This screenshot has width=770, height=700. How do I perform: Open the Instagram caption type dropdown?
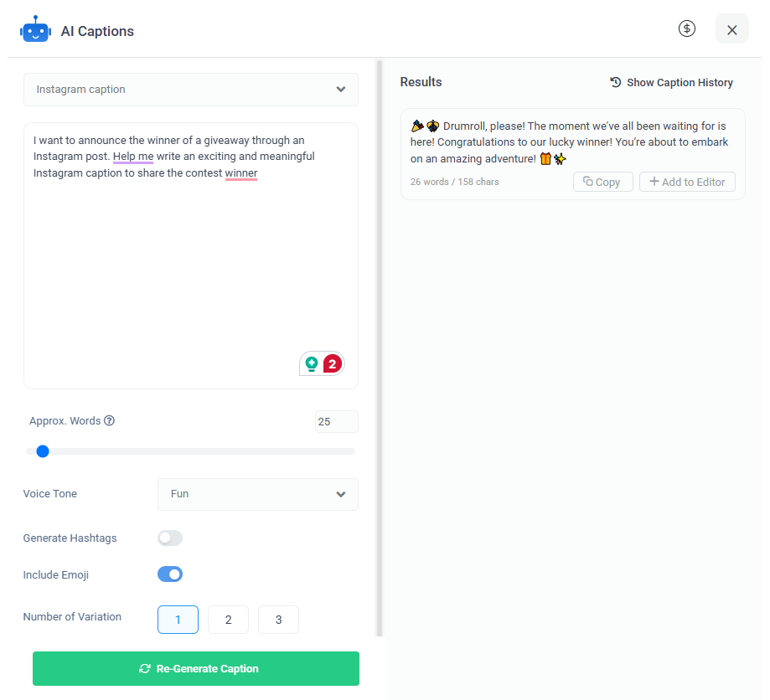(x=191, y=90)
